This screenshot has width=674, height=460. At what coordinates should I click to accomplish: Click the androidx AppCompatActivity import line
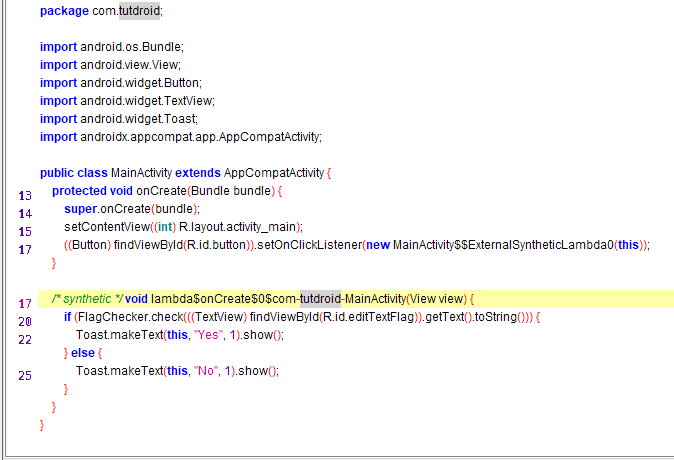(x=199, y=137)
